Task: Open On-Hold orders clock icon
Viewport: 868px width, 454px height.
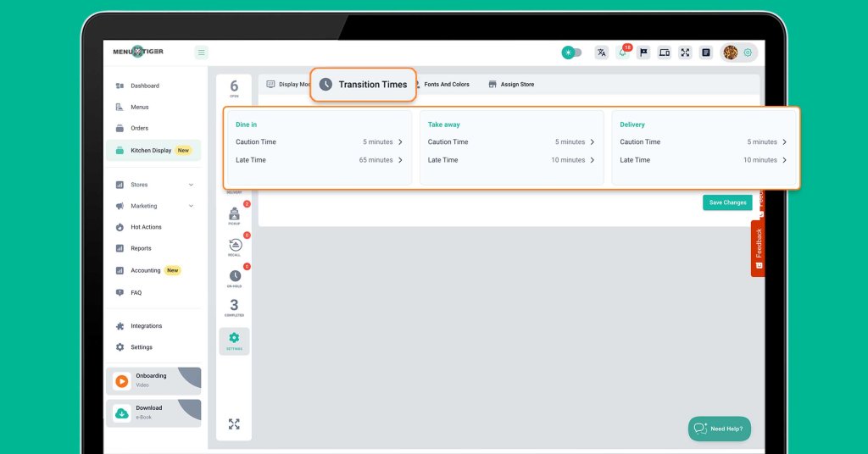Action: (235, 277)
